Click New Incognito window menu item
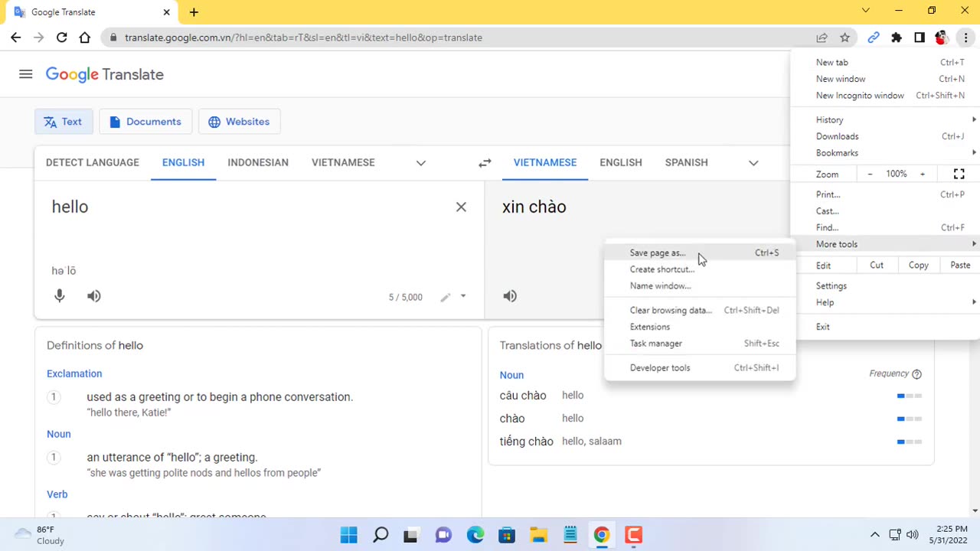This screenshot has width=980, height=551. [886, 96]
